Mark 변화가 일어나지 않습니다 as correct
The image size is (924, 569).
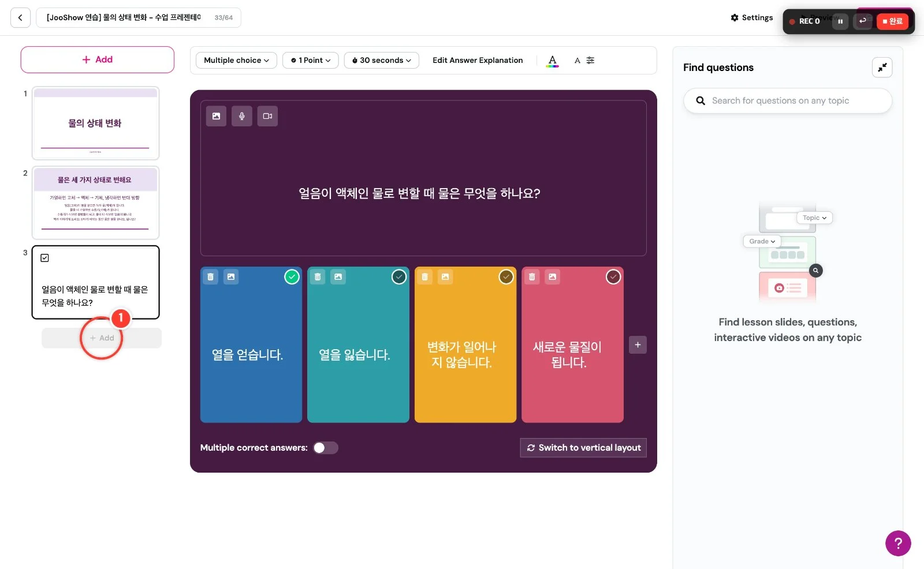506,277
